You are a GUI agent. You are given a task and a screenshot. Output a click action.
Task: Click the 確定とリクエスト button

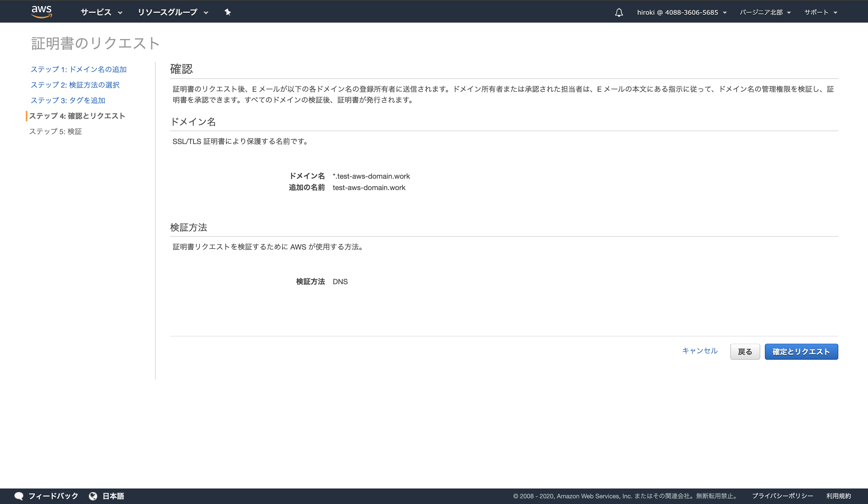pyautogui.click(x=801, y=352)
